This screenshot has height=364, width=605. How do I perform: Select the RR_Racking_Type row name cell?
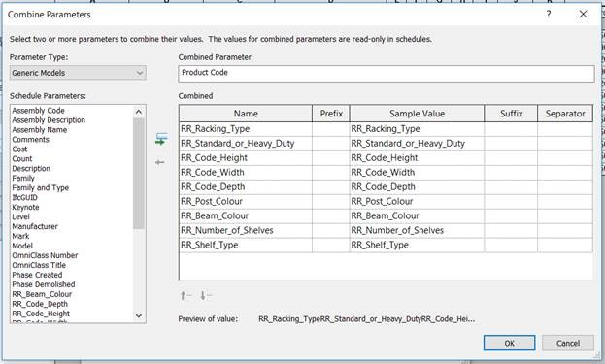point(246,129)
